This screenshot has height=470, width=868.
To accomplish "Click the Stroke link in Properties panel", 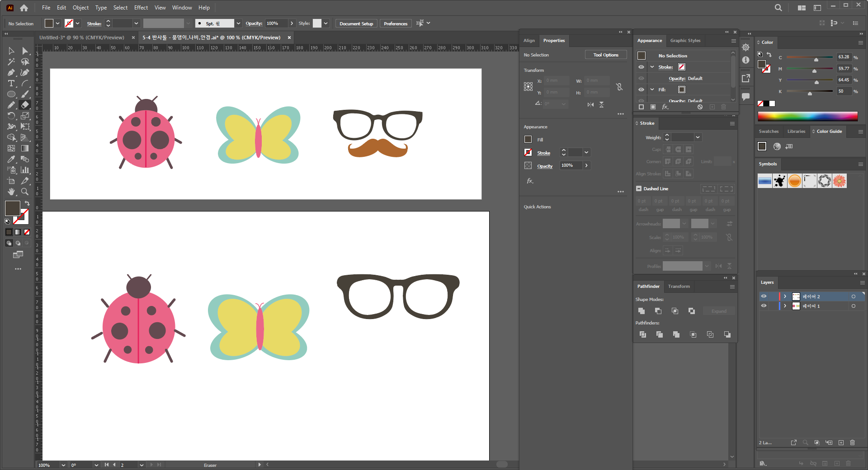I will coord(544,153).
